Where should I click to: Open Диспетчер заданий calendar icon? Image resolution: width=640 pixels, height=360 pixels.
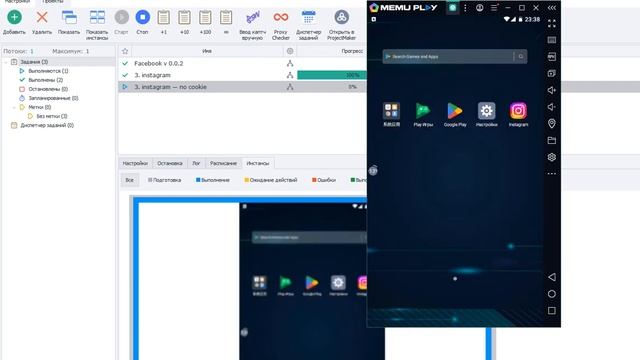point(309,18)
